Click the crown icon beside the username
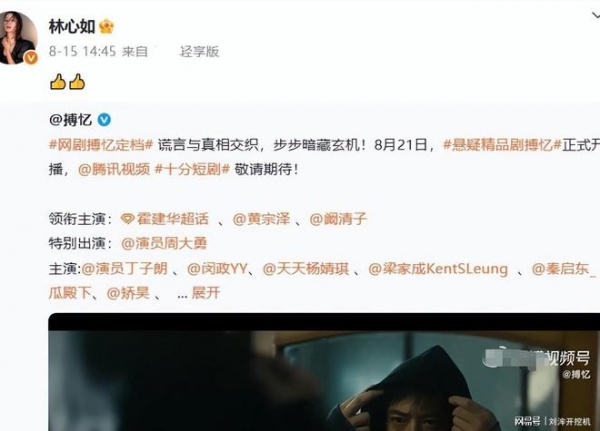Screen dimensions: 600x431 tap(106, 27)
